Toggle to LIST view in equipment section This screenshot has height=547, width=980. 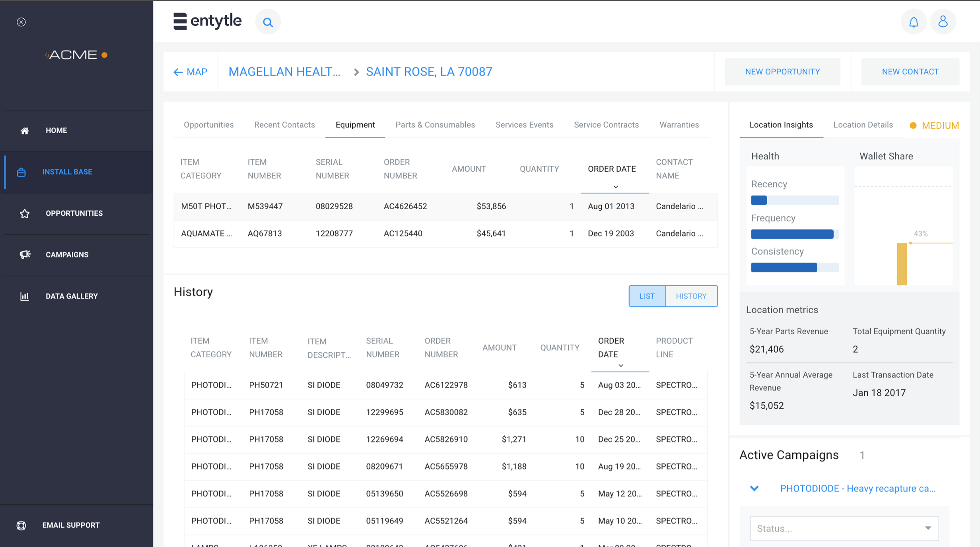(x=646, y=296)
